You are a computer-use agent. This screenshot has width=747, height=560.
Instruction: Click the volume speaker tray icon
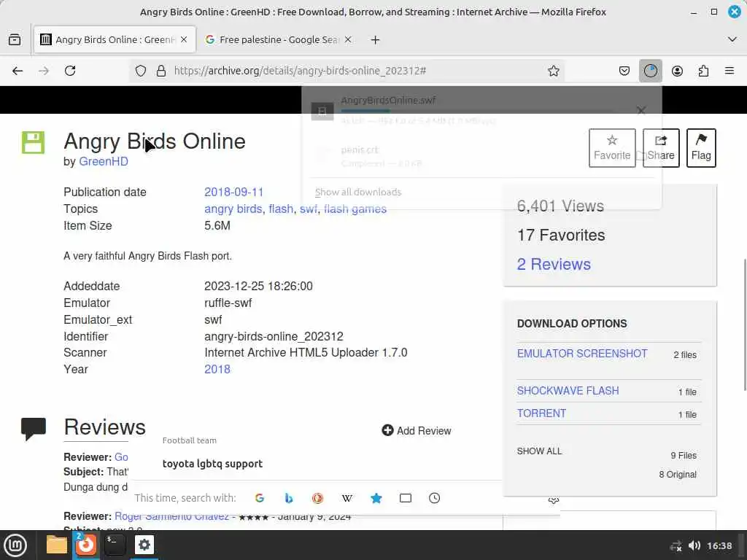pos(694,545)
